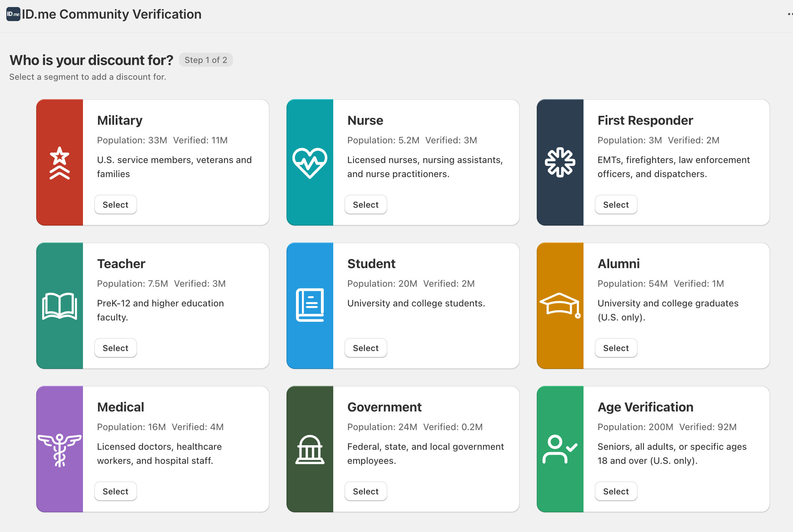Click the First Responder medical star icon

click(x=560, y=162)
